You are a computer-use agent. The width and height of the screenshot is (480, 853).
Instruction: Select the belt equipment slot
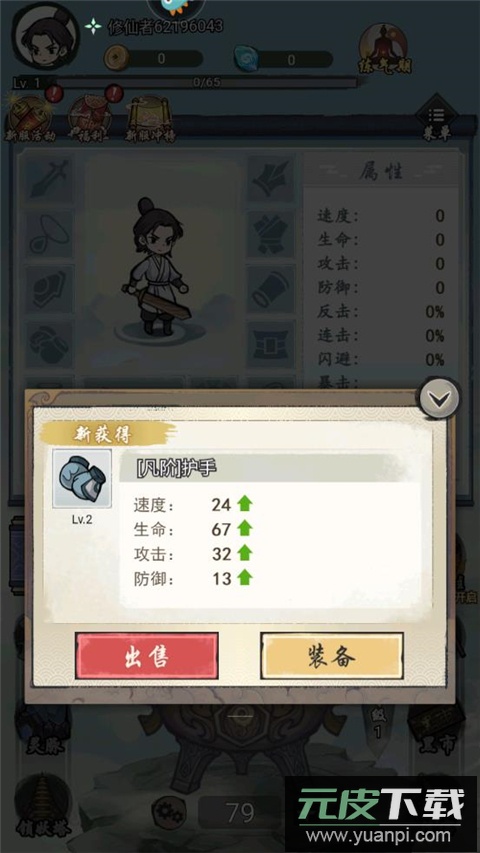pyautogui.click(x=271, y=343)
